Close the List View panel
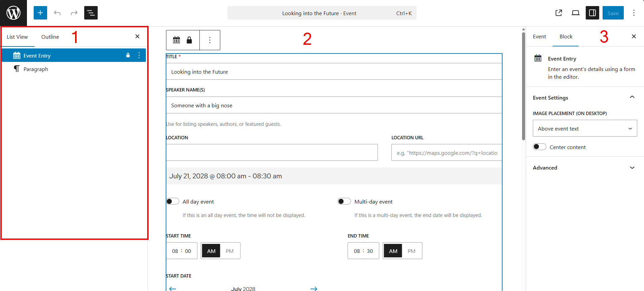 click(x=137, y=36)
